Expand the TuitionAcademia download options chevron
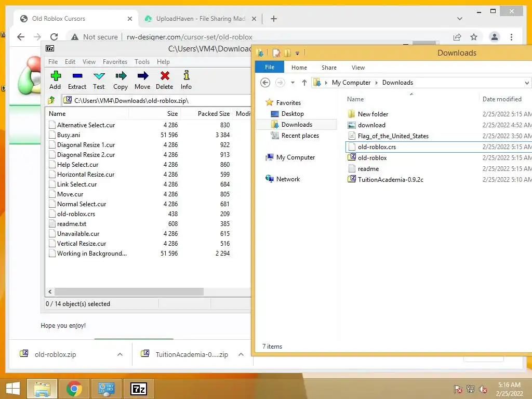This screenshot has width=532, height=399. [241, 354]
